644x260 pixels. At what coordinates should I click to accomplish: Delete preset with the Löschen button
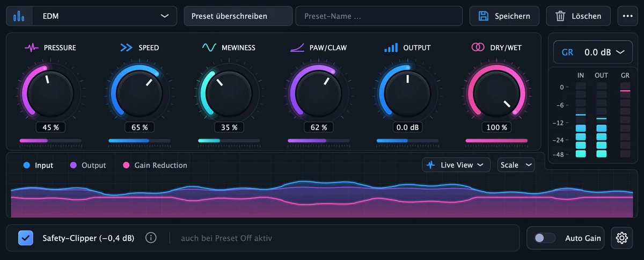coord(578,16)
